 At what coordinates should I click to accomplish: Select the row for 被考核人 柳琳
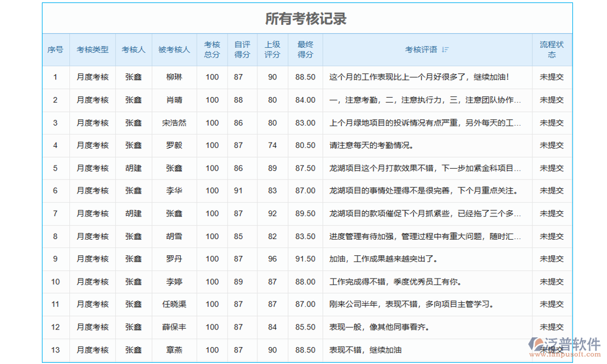pyautogui.click(x=174, y=77)
